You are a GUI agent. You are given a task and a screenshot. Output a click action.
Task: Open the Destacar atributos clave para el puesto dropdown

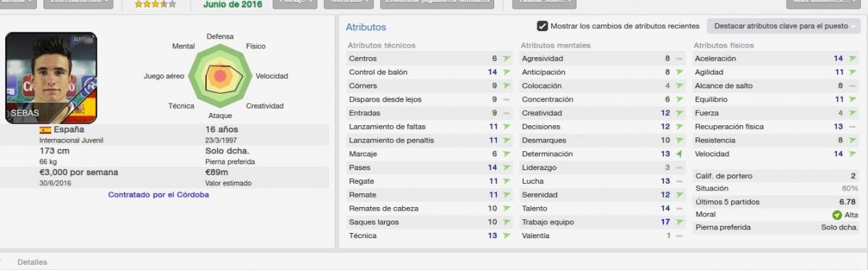pos(783,27)
